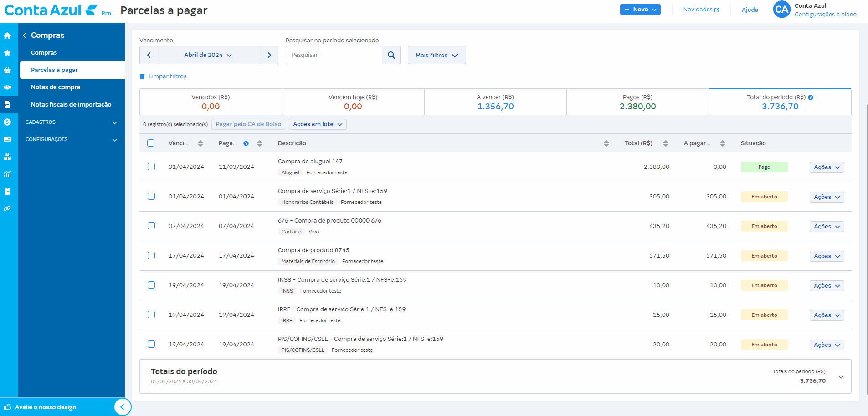This screenshot has height=416, width=868.
Task: Collapse sidebar with round chevron button
Action: pyautogui.click(x=122, y=407)
